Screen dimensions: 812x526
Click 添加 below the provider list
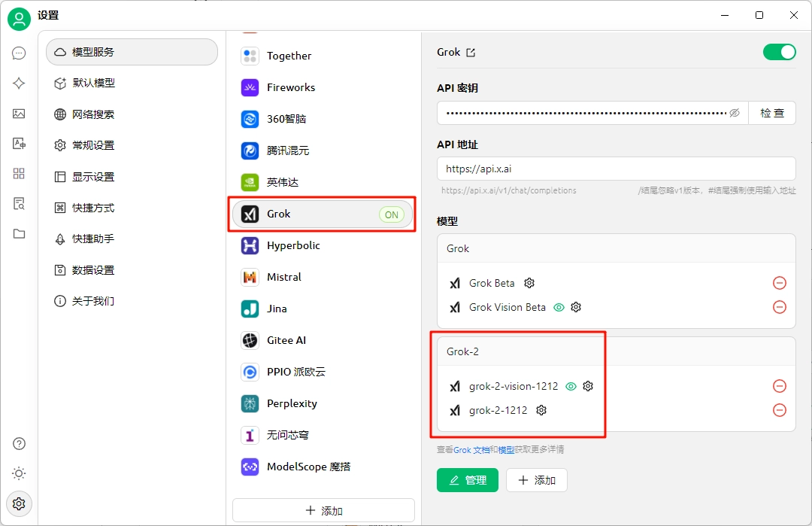(323, 510)
